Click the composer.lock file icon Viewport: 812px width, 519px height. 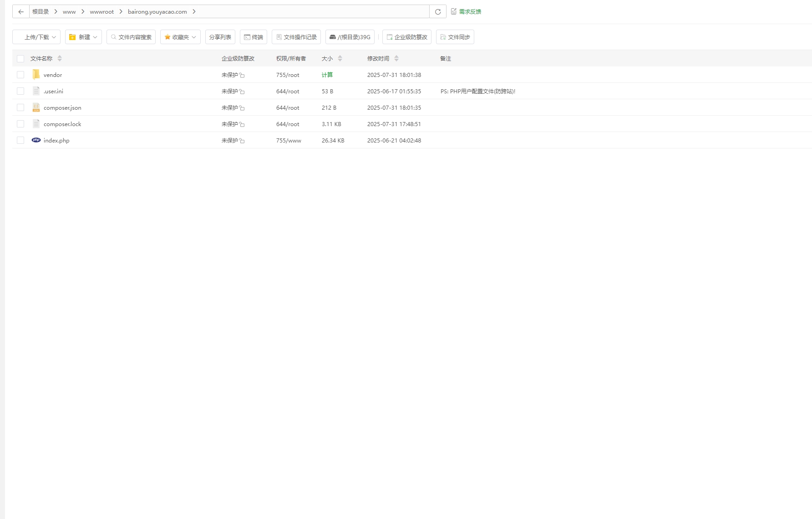click(36, 124)
